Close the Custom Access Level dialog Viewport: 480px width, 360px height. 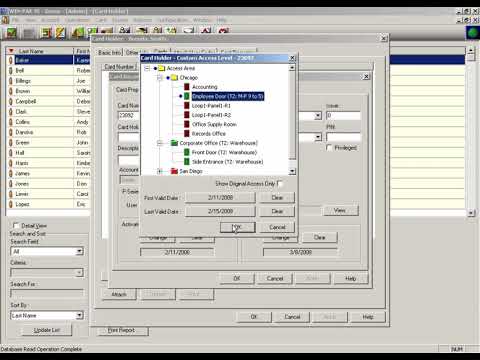(292, 58)
